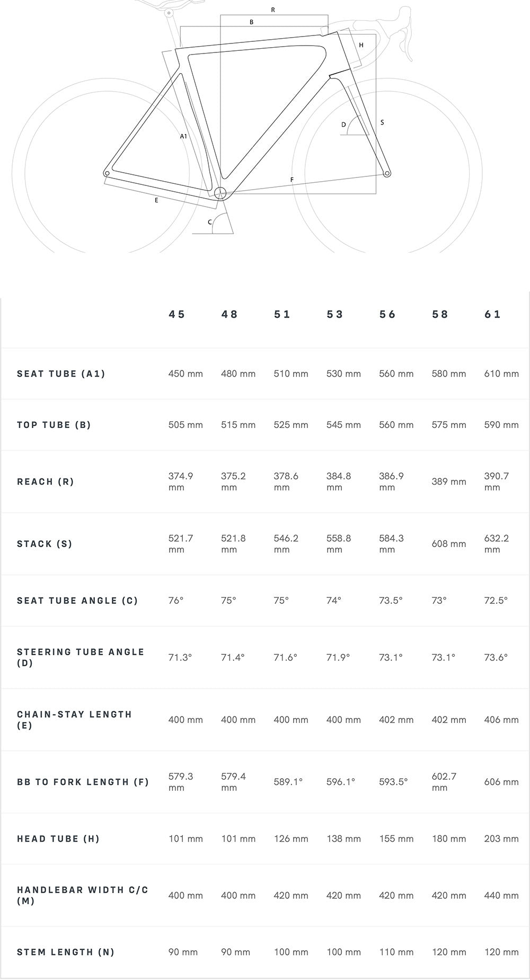The image size is (530, 980).
Task: Click the 203 mm head tube value
Action: click(501, 839)
